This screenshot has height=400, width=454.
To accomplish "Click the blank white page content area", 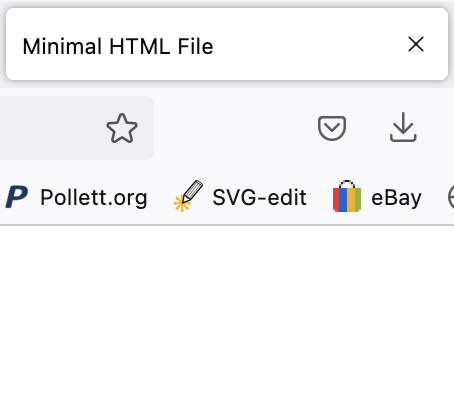I will 227,313.
